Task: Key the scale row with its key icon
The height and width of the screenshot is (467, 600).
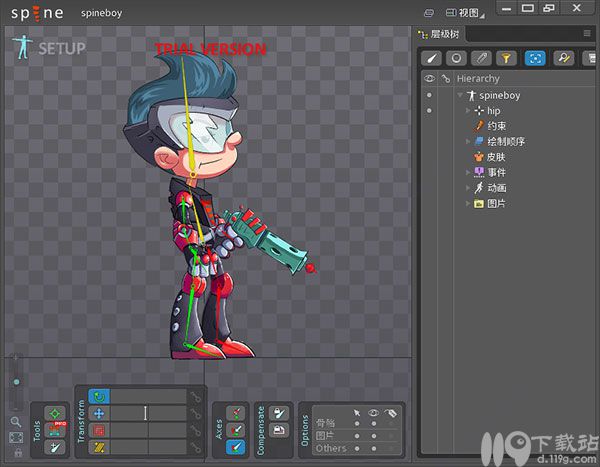Action: 196,430
